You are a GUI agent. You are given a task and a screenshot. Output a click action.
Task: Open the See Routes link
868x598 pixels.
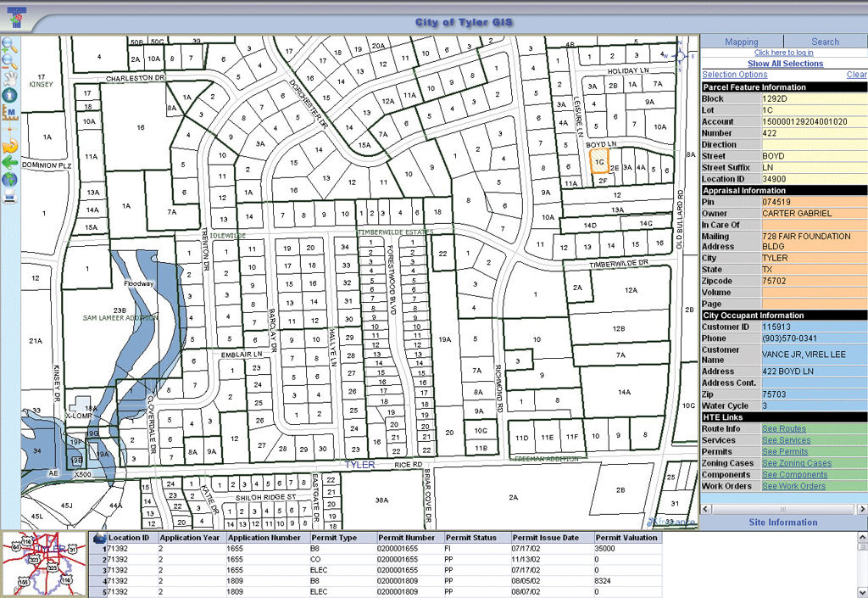coord(784,428)
